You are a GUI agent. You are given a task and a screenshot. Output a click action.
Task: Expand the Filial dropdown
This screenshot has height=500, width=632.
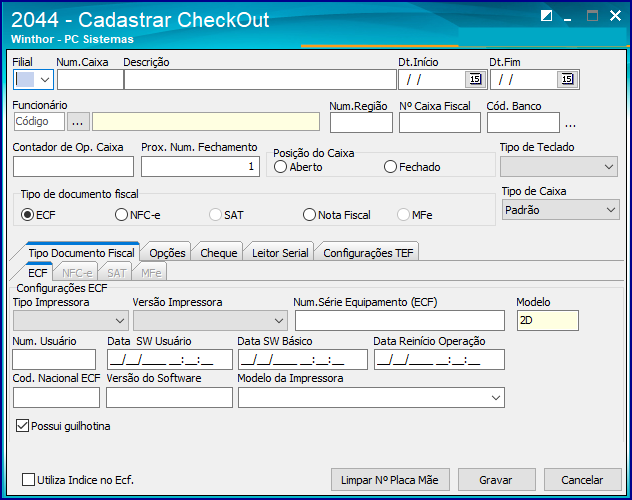point(45,79)
